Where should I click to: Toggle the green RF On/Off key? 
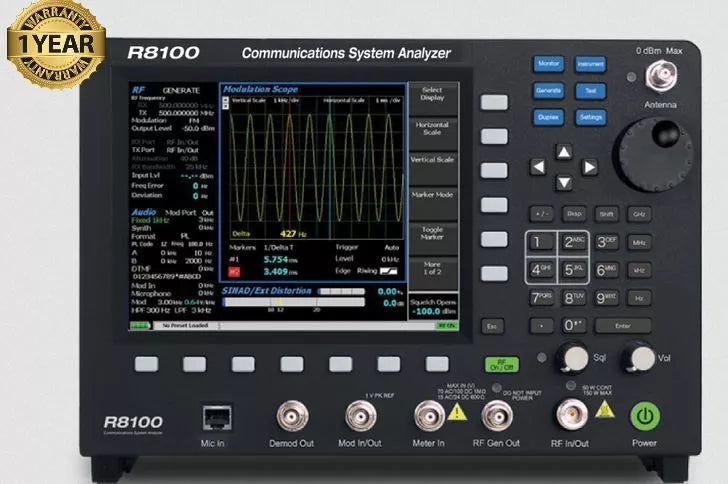(501, 365)
